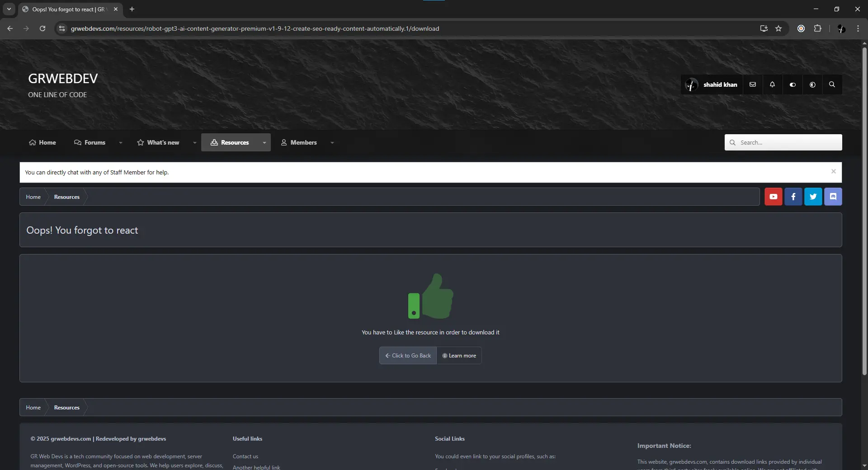868x470 pixels.
Task: Click the Learn more button
Action: [x=459, y=356]
